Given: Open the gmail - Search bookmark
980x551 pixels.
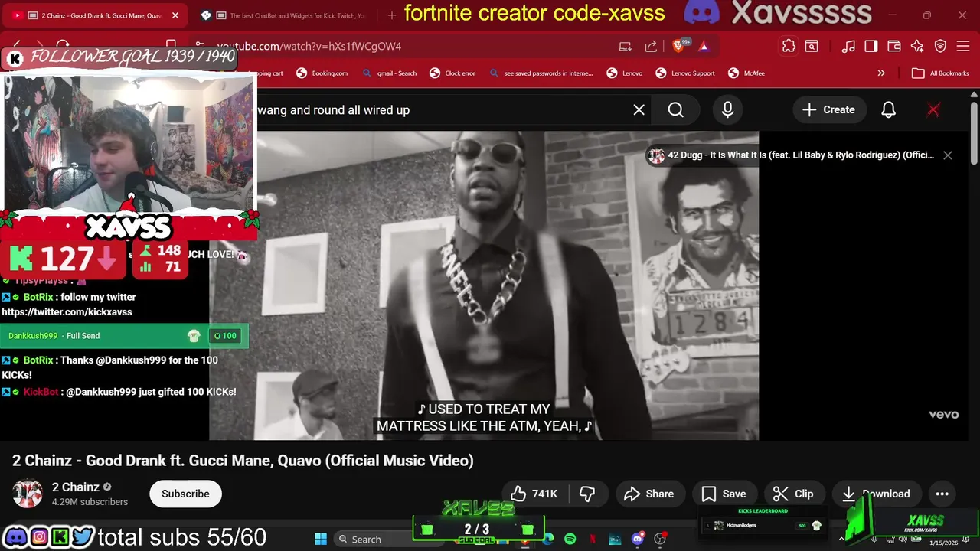Looking at the screenshot, I should coord(389,73).
